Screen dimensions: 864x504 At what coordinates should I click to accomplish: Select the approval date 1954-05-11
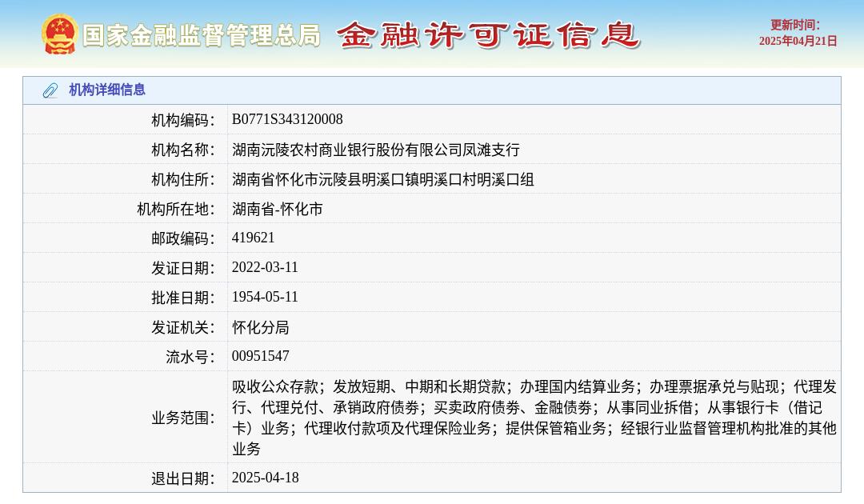coord(265,298)
